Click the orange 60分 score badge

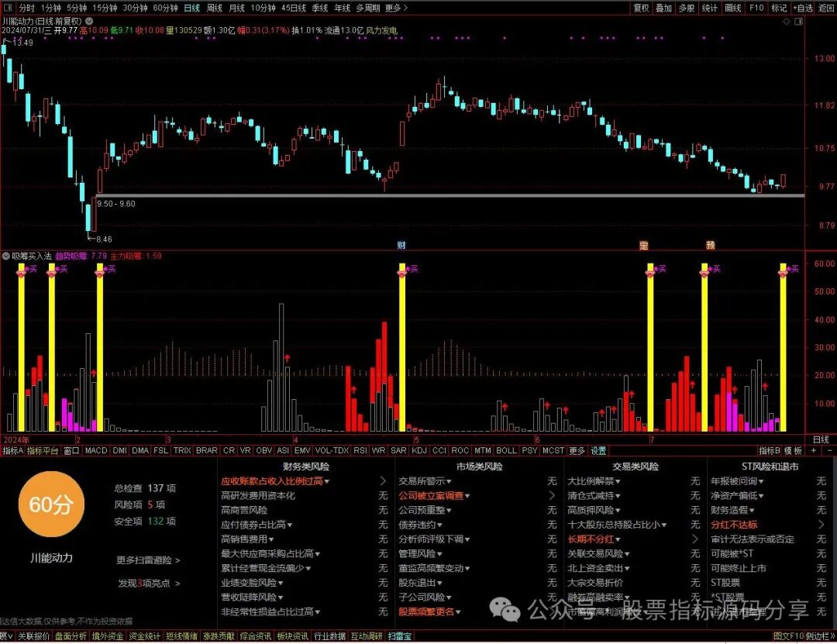(x=50, y=504)
